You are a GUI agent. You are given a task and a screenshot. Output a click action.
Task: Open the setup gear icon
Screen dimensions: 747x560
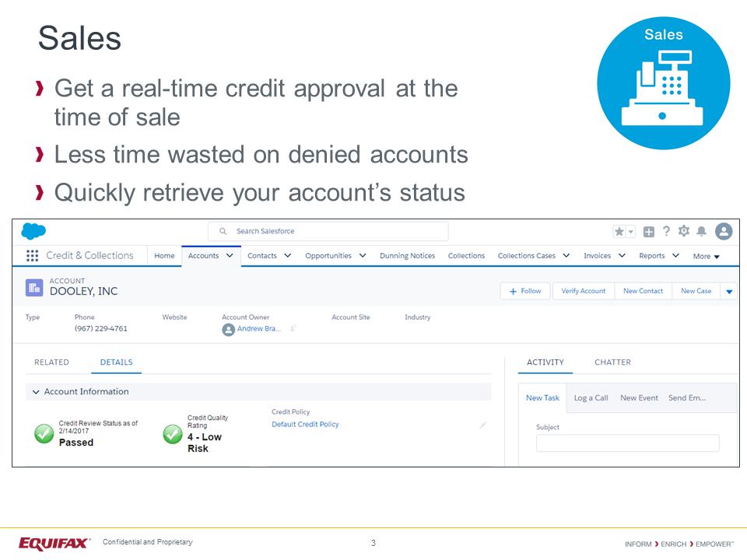coord(684,231)
